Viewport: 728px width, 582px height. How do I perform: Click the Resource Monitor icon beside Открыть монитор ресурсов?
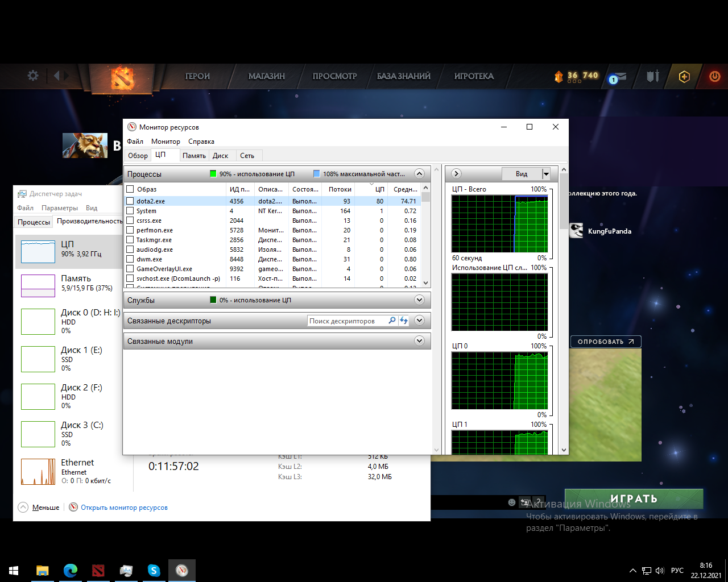(73, 507)
